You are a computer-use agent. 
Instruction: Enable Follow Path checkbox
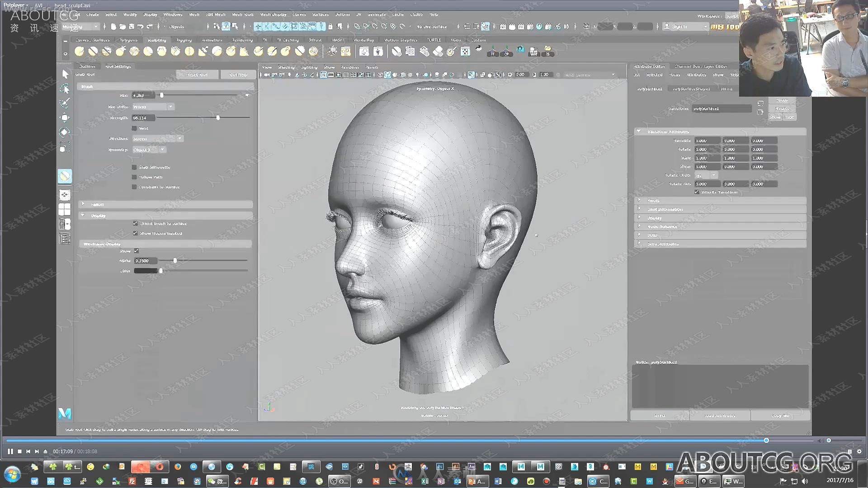coord(134,177)
